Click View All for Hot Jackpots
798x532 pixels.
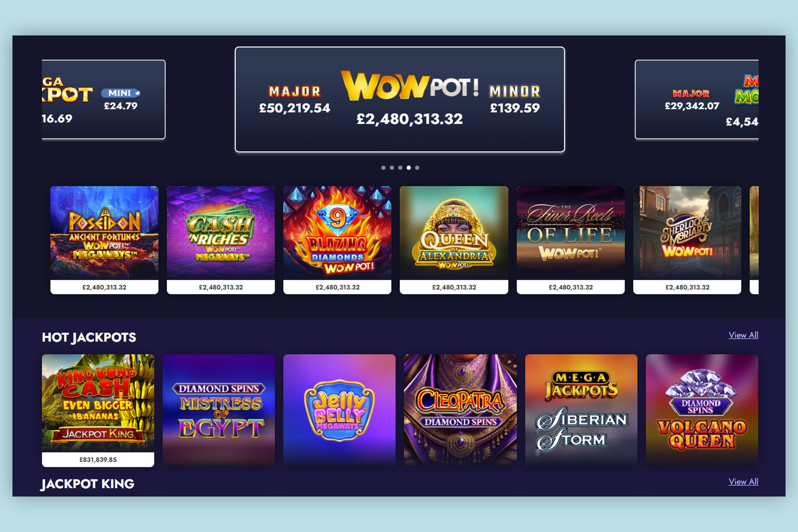click(x=743, y=335)
